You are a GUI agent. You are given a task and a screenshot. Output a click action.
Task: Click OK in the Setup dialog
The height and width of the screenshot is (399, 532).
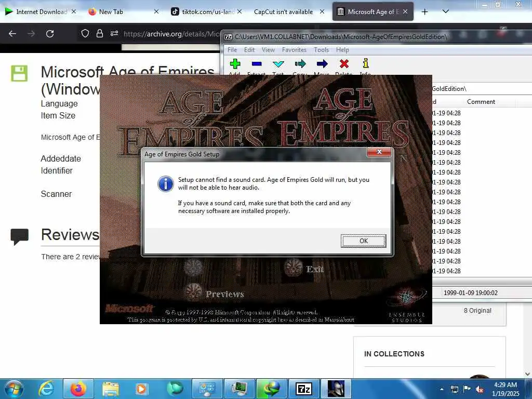tap(363, 241)
